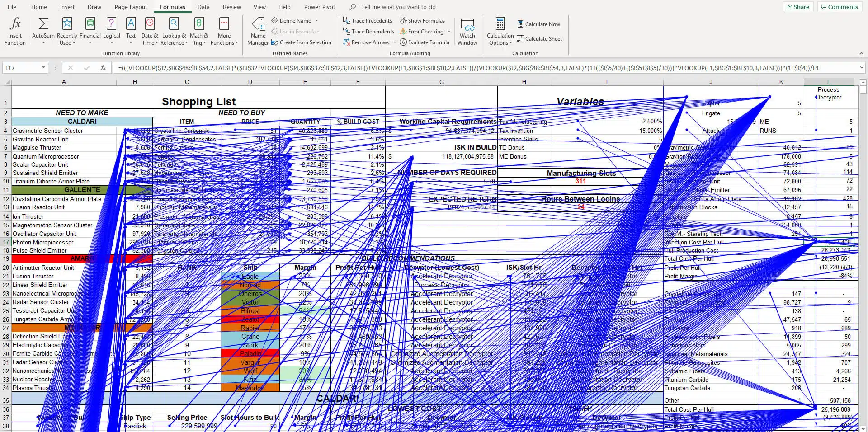Click Calculate Sheet
Screen dimensions: 868x432
pos(539,39)
